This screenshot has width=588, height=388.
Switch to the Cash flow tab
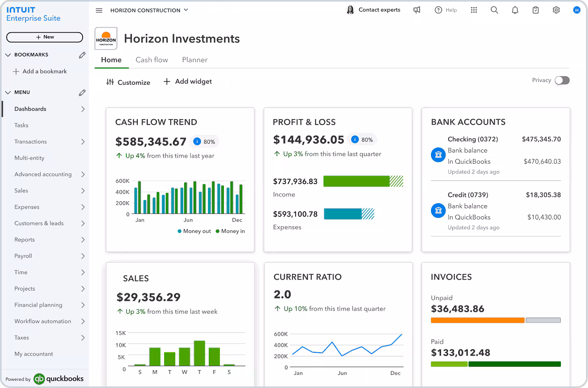point(151,60)
